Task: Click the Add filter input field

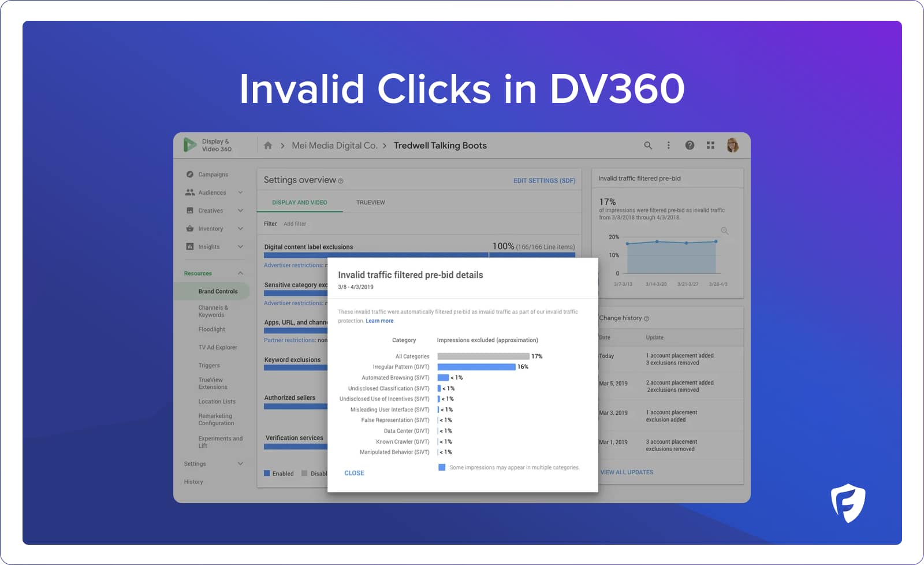Action: [295, 224]
